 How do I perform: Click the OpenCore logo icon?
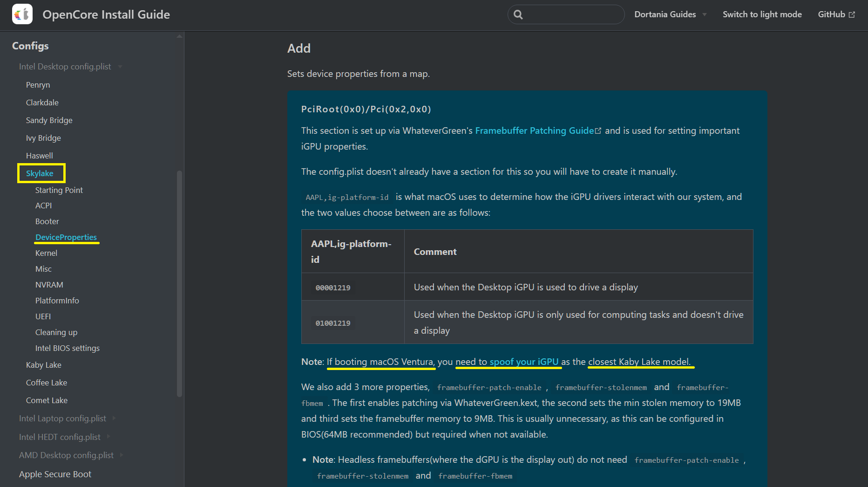[22, 14]
